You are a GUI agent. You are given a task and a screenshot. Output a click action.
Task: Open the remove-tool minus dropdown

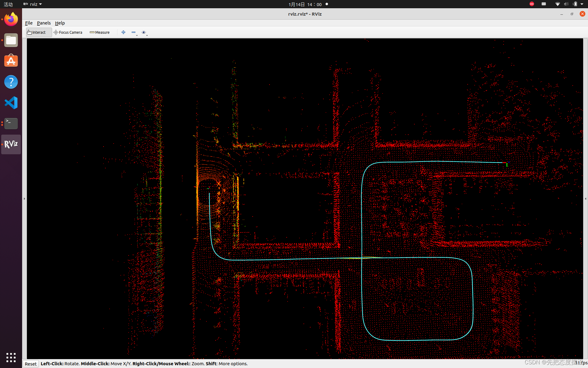point(134,33)
